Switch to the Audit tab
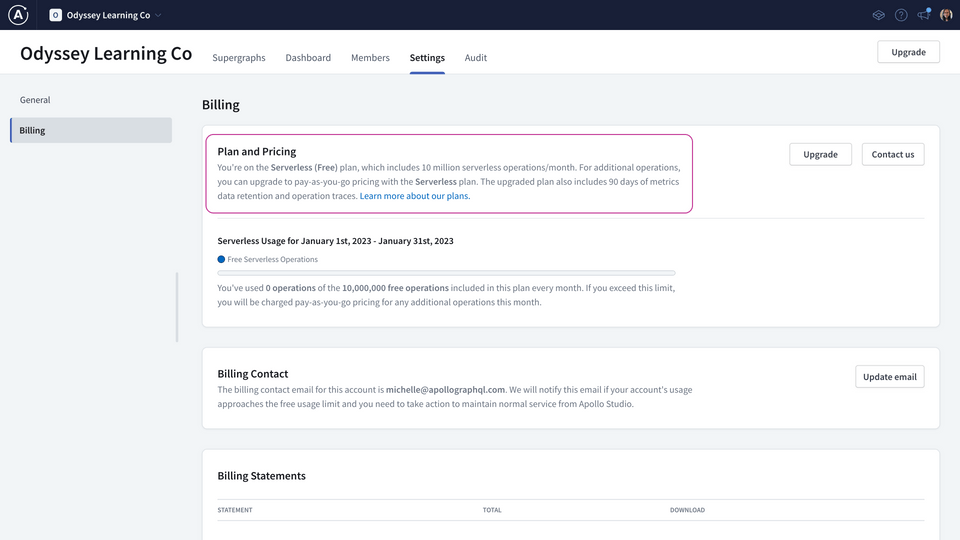This screenshot has height=540, width=960. click(476, 58)
